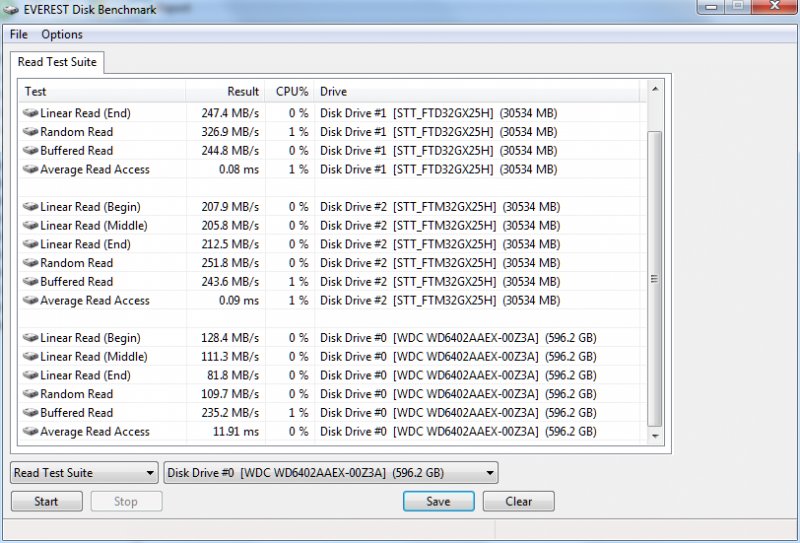The height and width of the screenshot is (543, 800).
Task: Select the 326.9 MB/s result cell
Action: click(x=230, y=132)
